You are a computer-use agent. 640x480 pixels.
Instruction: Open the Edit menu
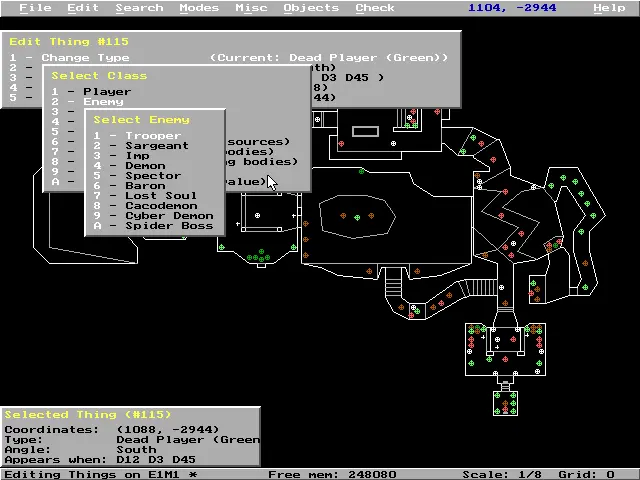[x=83, y=8]
